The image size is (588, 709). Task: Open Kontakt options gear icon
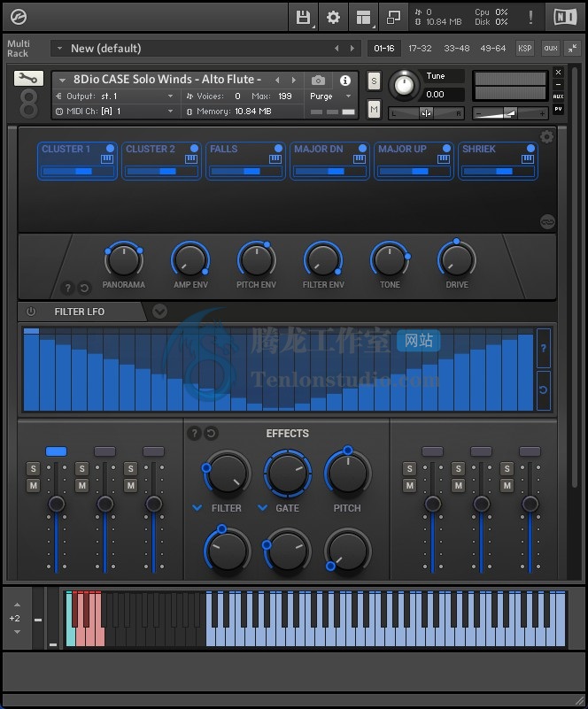click(x=333, y=18)
